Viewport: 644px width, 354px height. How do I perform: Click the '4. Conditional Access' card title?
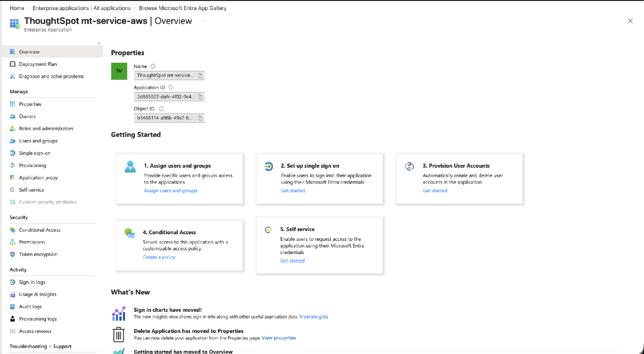tap(169, 232)
